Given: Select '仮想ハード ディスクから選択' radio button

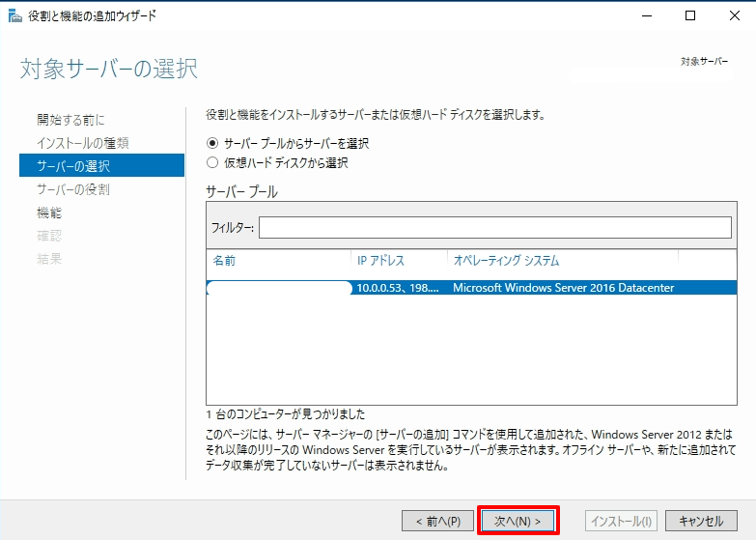Looking at the screenshot, I should (212, 162).
